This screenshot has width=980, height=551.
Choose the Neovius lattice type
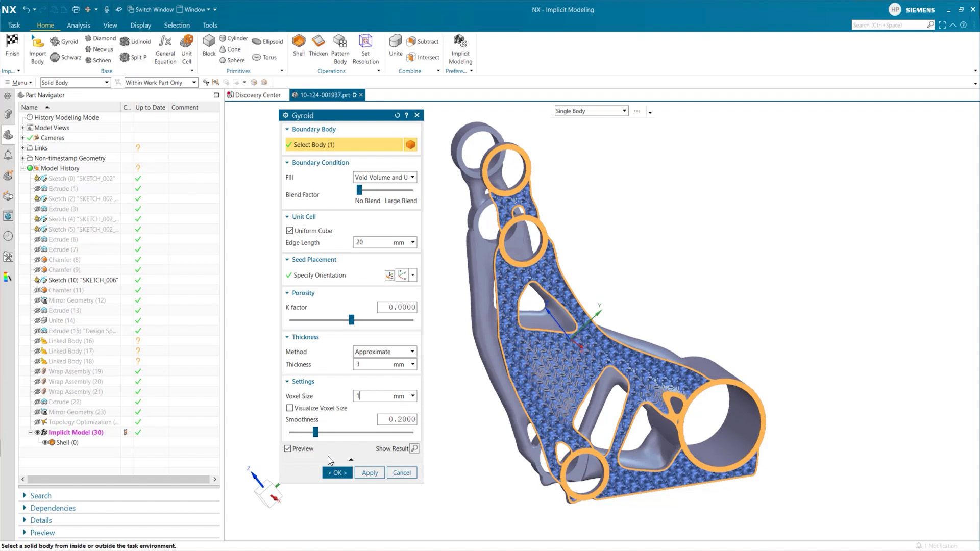pos(99,49)
